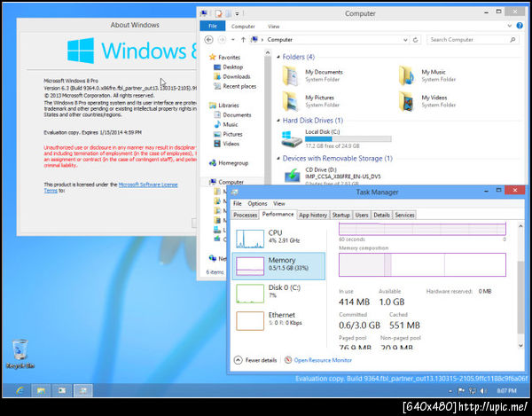Switch to the Details tab

point(381,216)
